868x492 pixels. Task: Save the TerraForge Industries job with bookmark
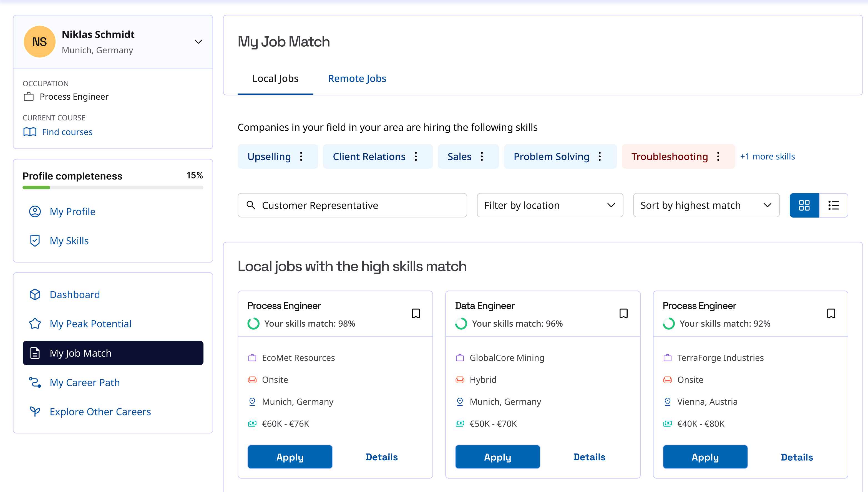(831, 313)
